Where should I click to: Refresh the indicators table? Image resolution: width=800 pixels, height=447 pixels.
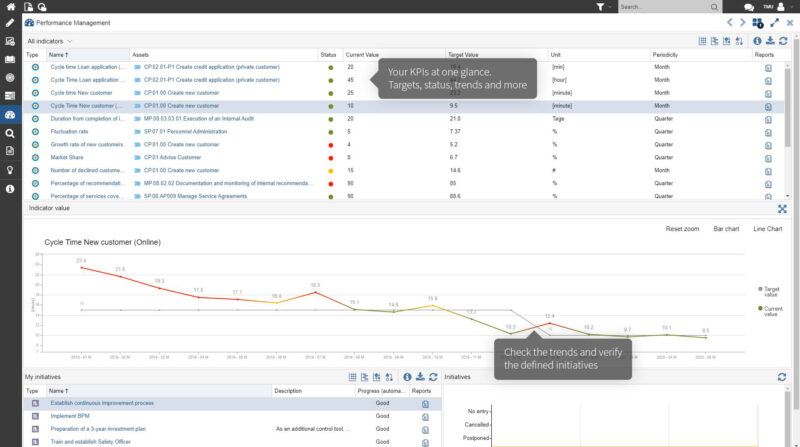782,41
